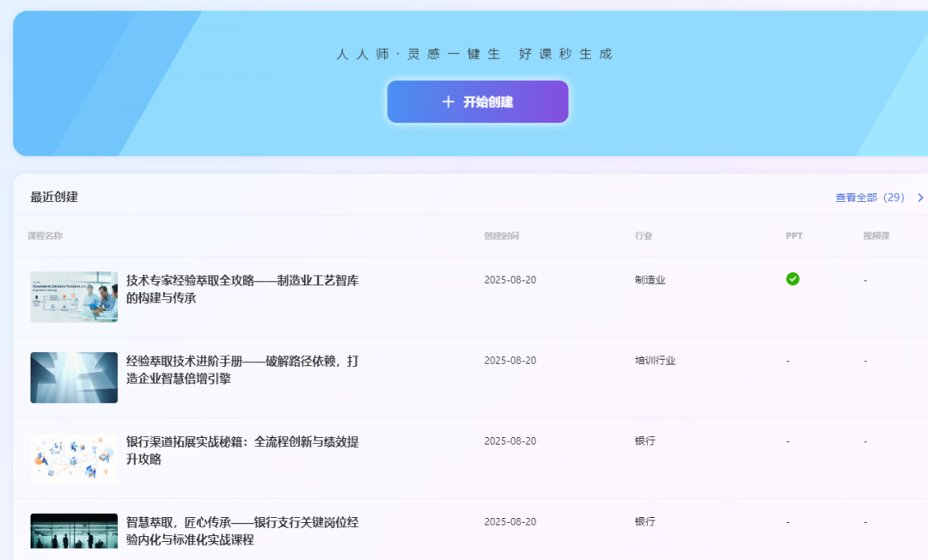Open course titled 银行渠道拓展实战秘籍

click(x=241, y=448)
